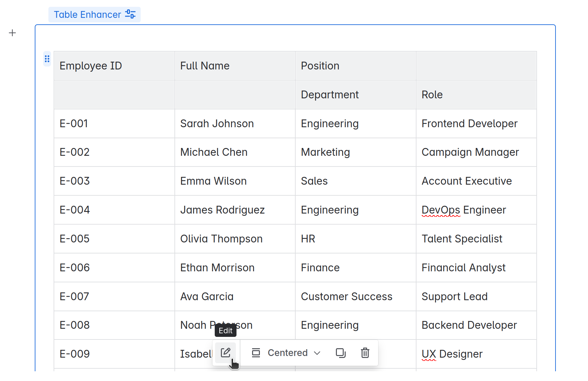The height and width of the screenshot is (381, 588).
Task: Select the E-005 employee ID cell
Action: (x=114, y=239)
